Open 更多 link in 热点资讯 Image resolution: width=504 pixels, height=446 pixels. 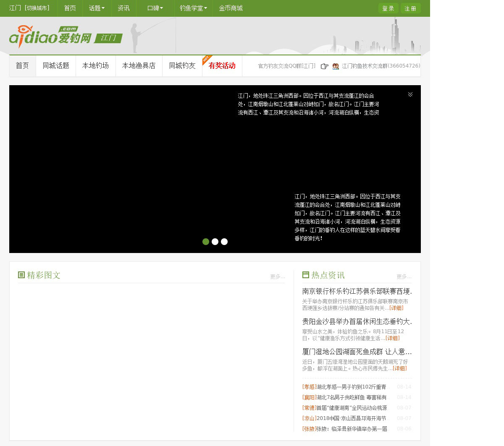[x=404, y=276]
